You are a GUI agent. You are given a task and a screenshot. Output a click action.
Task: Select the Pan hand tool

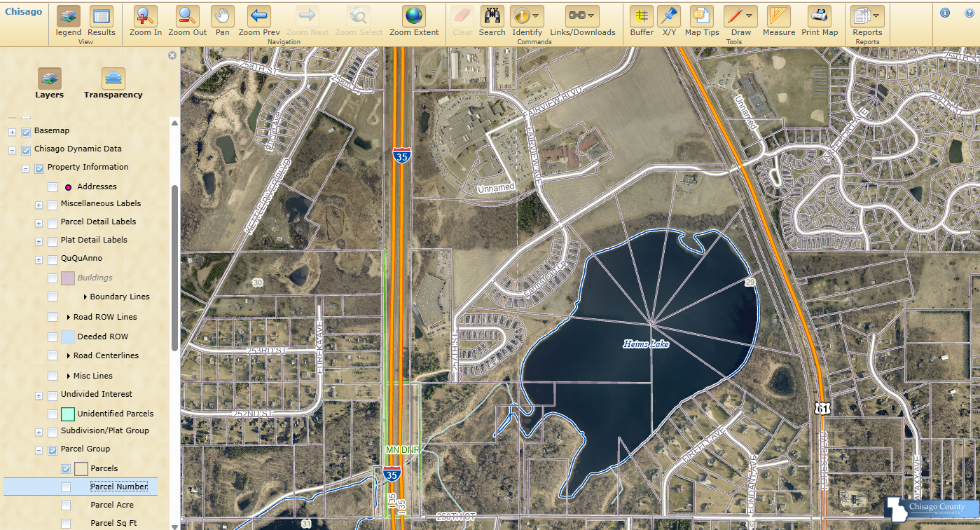tap(223, 21)
